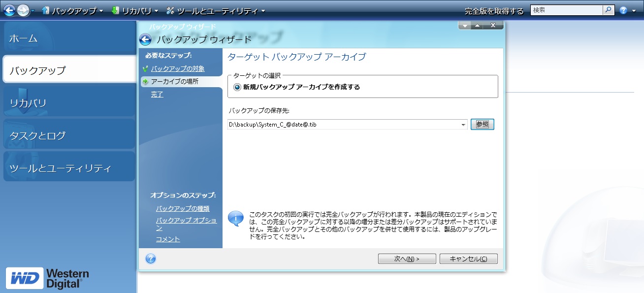Click the blue back arrow in top toolbar
The width and height of the screenshot is (644, 293).
[x=9, y=10]
